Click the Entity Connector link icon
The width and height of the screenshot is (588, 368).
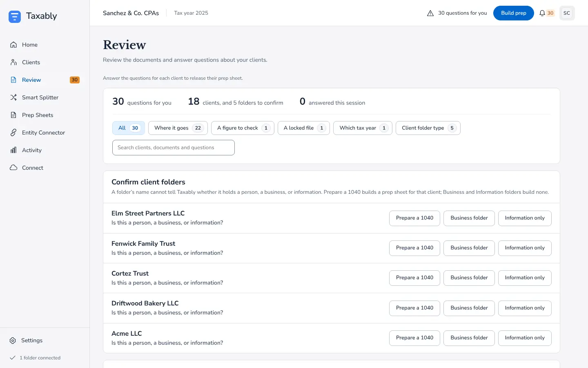[13, 132]
